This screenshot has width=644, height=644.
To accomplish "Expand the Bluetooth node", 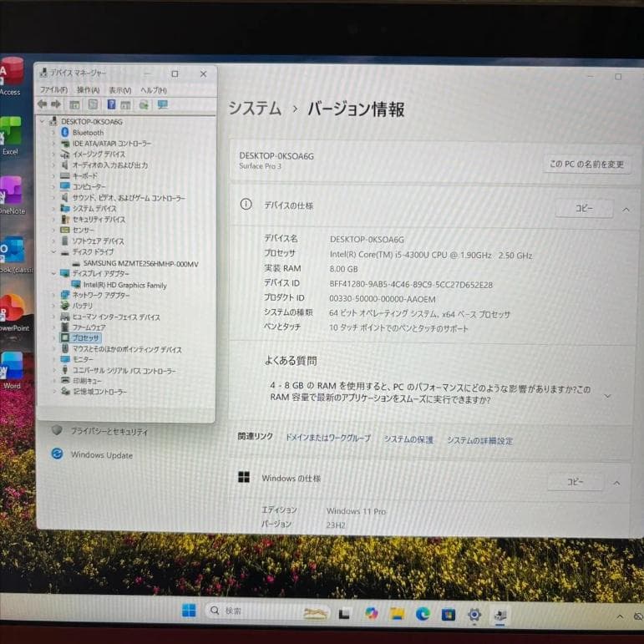I will 53,132.
